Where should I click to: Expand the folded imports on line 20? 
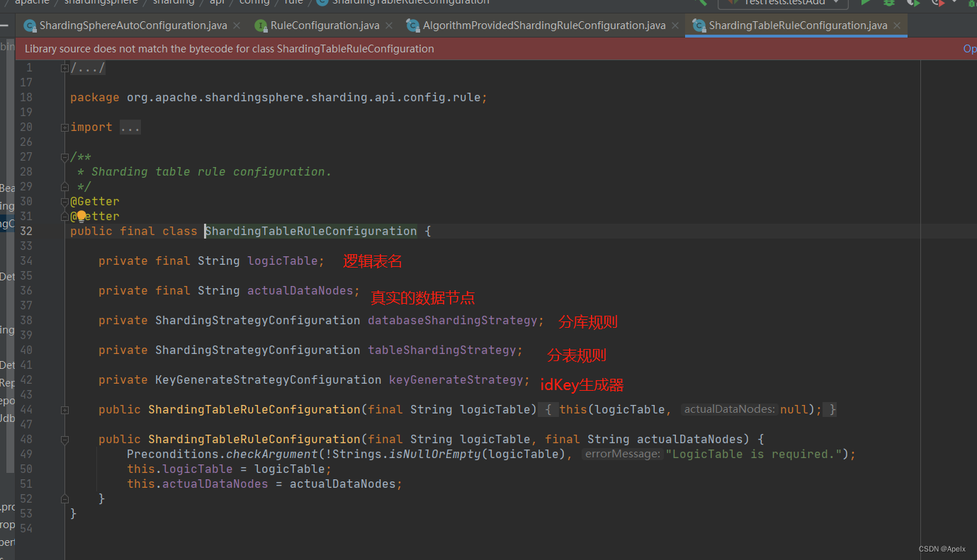64,127
